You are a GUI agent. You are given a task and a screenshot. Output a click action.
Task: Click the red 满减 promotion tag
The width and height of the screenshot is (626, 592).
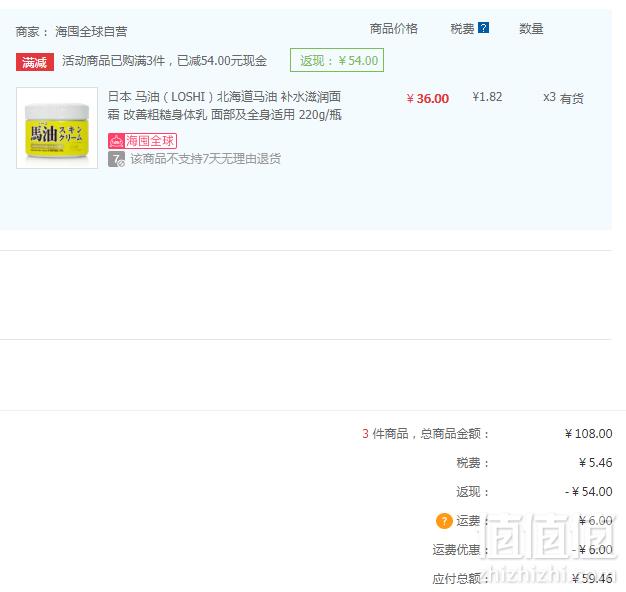35,62
